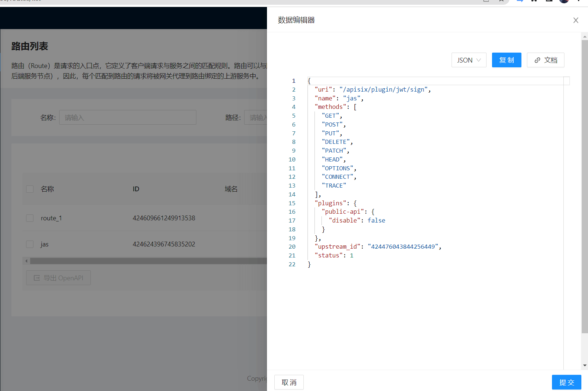This screenshot has width=588, height=391.
Task: Click the "POST" method entry
Action: [334, 125]
